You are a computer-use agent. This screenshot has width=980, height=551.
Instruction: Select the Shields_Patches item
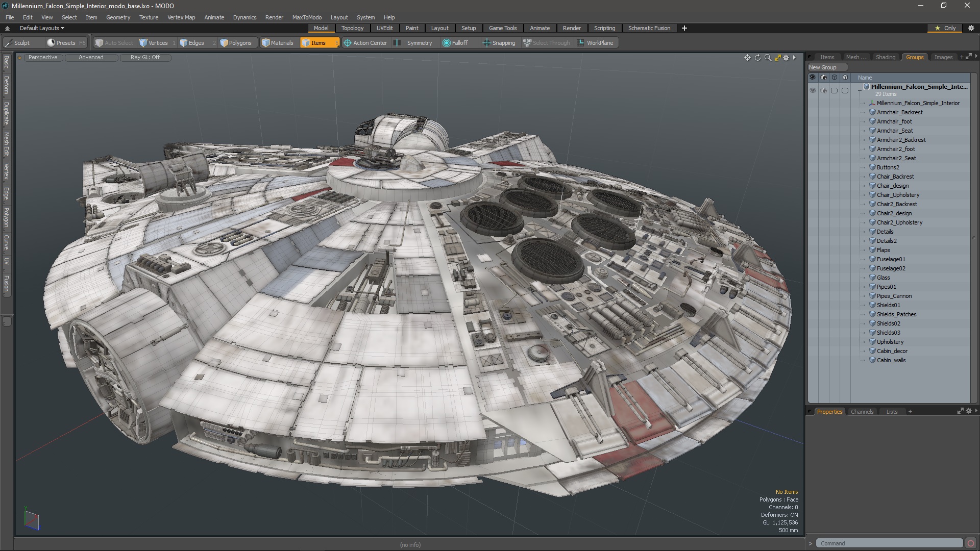(896, 314)
